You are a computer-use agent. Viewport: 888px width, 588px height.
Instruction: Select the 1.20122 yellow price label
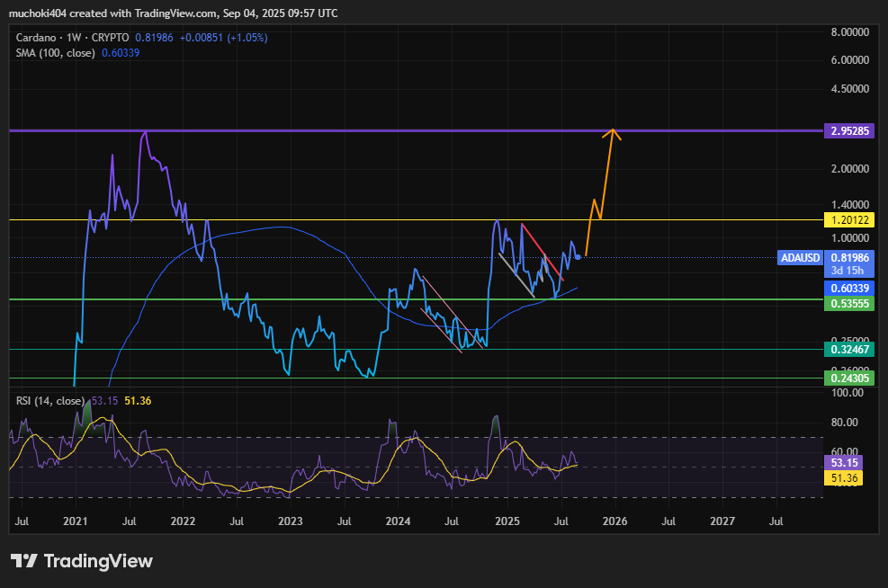pyautogui.click(x=849, y=219)
